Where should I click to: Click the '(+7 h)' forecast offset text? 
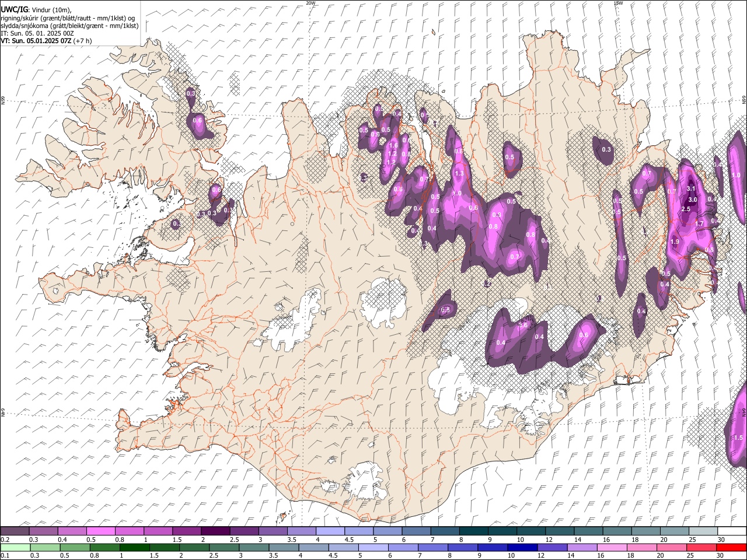coord(82,41)
